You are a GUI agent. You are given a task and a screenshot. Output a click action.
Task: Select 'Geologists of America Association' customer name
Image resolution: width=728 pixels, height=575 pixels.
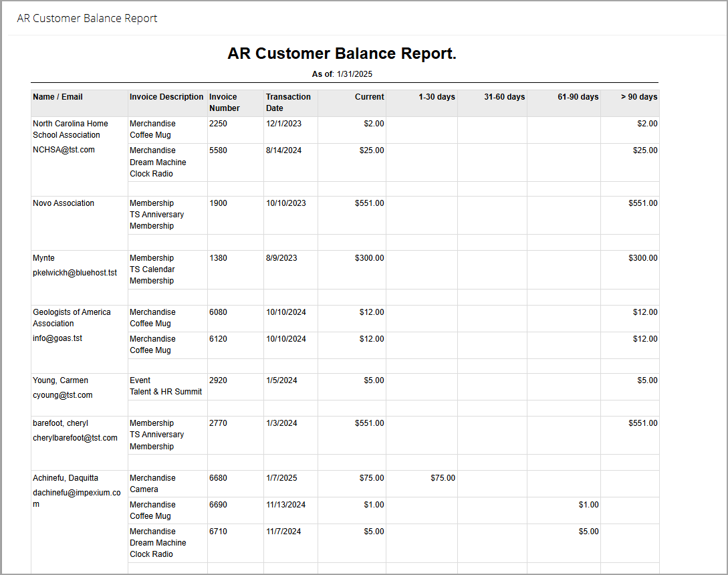coord(72,318)
